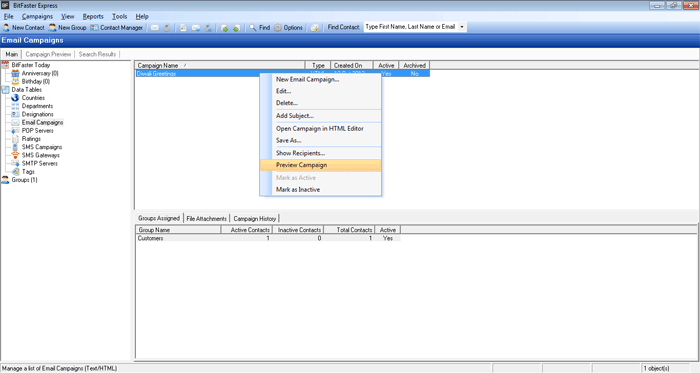Select Countries globe icon in tree
The image size is (700, 373).
tap(15, 98)
